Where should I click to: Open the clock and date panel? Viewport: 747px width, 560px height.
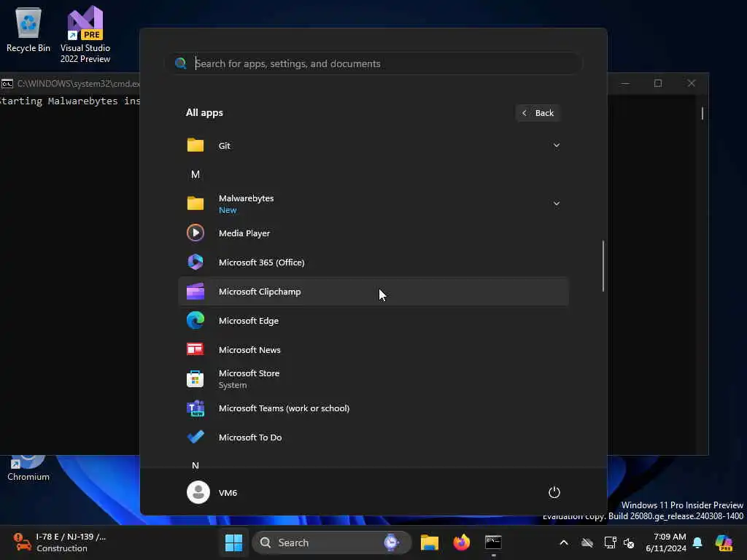[x=665, y=542]
